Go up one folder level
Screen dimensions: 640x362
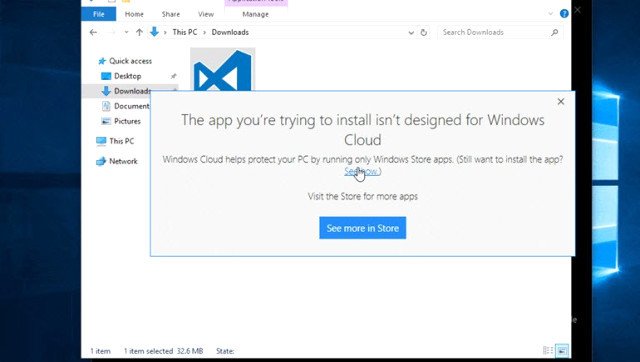[x=140, y=32]
